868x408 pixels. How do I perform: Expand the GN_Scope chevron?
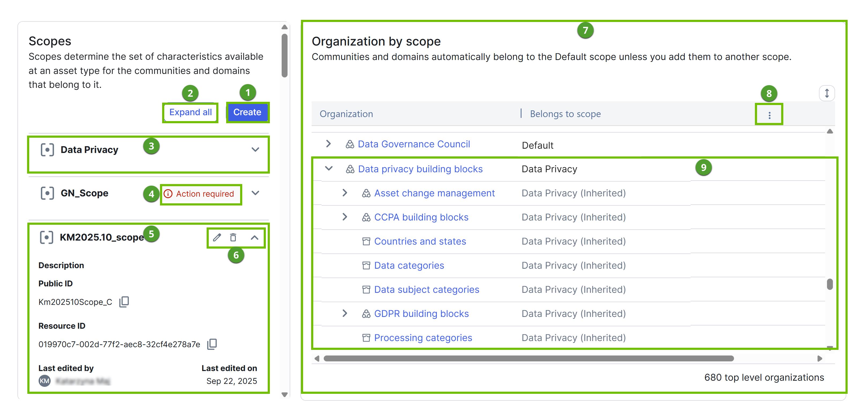(255, 193)
